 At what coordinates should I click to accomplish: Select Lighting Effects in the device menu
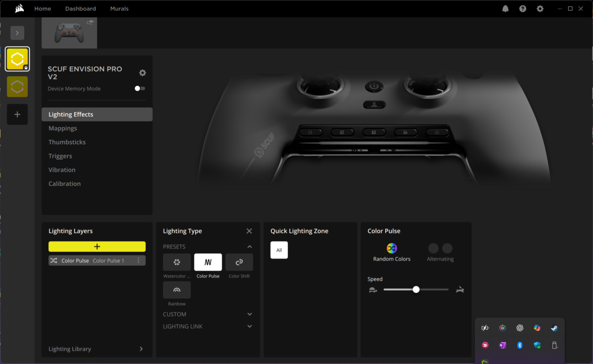[97, 114]
